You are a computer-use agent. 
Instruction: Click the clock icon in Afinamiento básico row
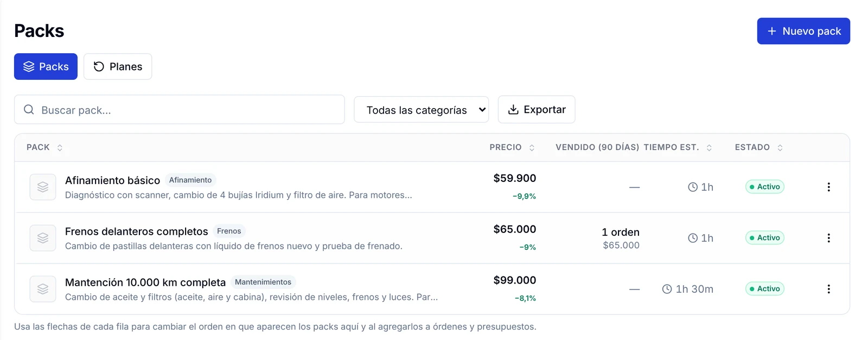tap(693, 187)
